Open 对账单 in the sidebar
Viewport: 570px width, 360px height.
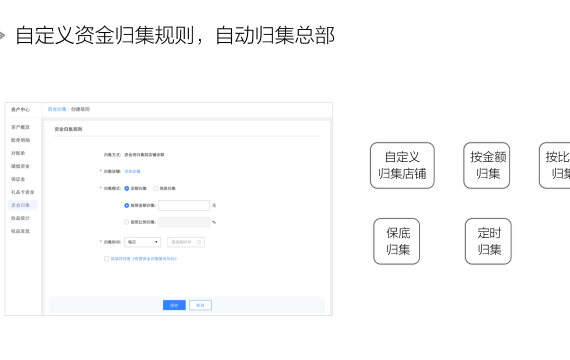[18, 153]
